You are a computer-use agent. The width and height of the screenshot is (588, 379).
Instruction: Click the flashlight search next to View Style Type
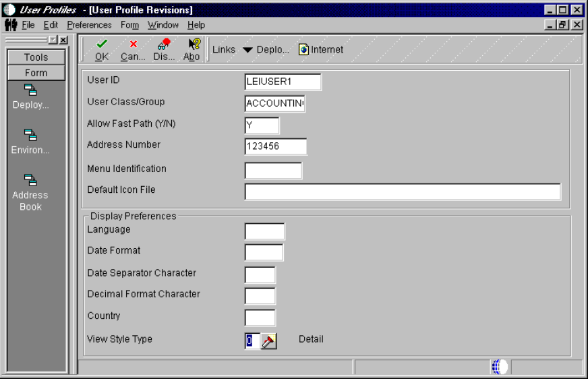click(x=269, y=341)
